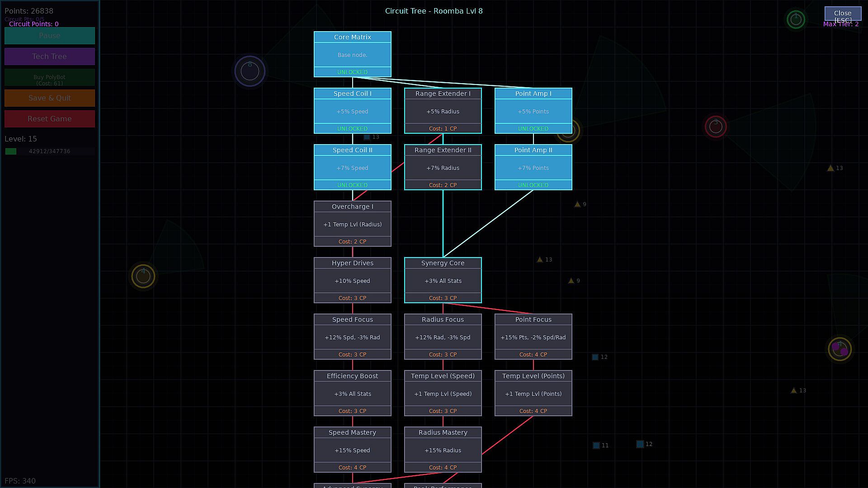Viewport: 868px width, 488px height.
Task: Select the Radius Mastery node
Action: point(443,450)
